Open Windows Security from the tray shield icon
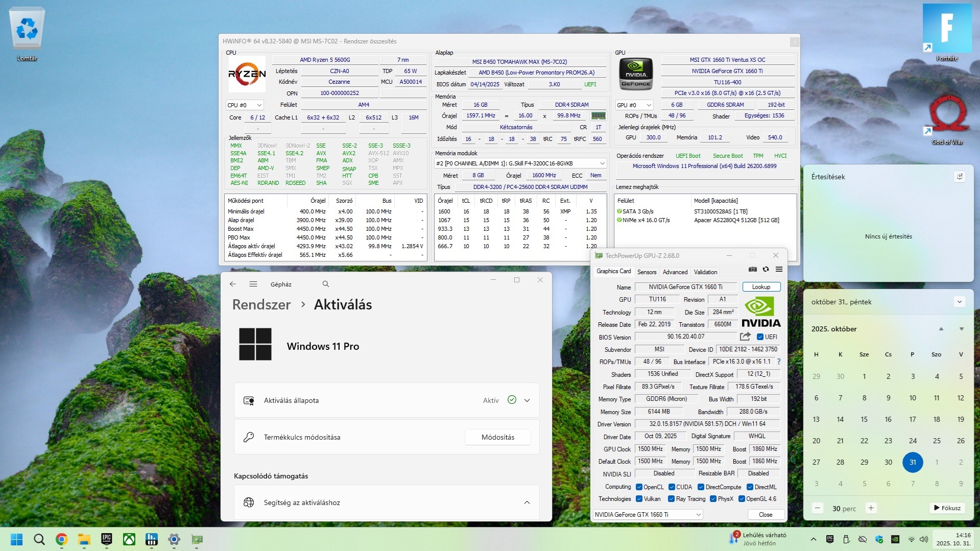Screen dimensions: 980x551 point(879,539)
